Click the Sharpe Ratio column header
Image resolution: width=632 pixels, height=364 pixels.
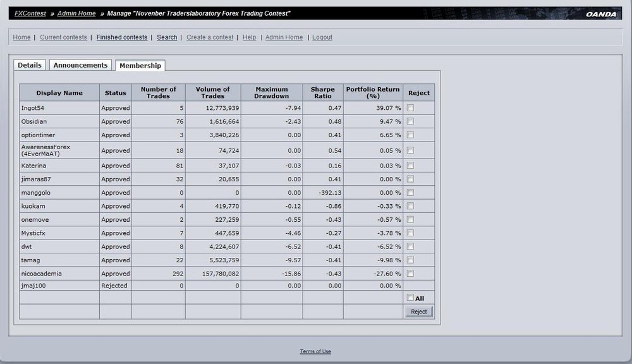(x=323, y=93)
